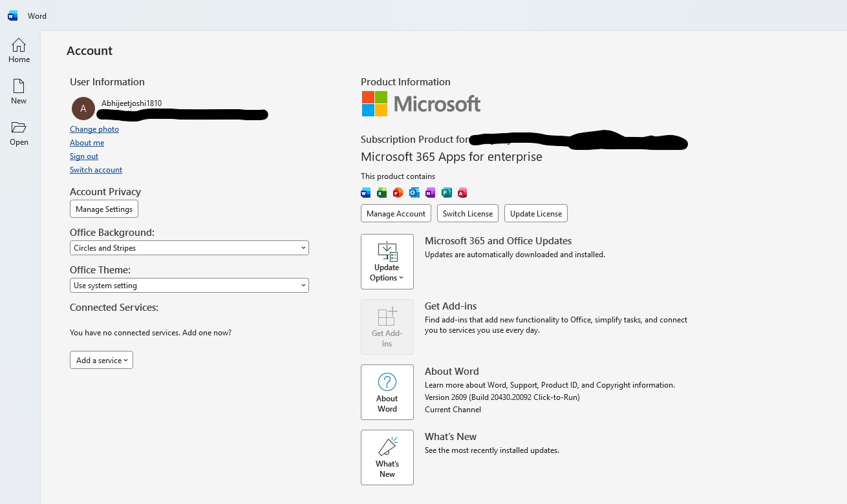This screenshot has width=847, height=504.
Task: Click the Change photo link
Action: click(x=94, y=129)
